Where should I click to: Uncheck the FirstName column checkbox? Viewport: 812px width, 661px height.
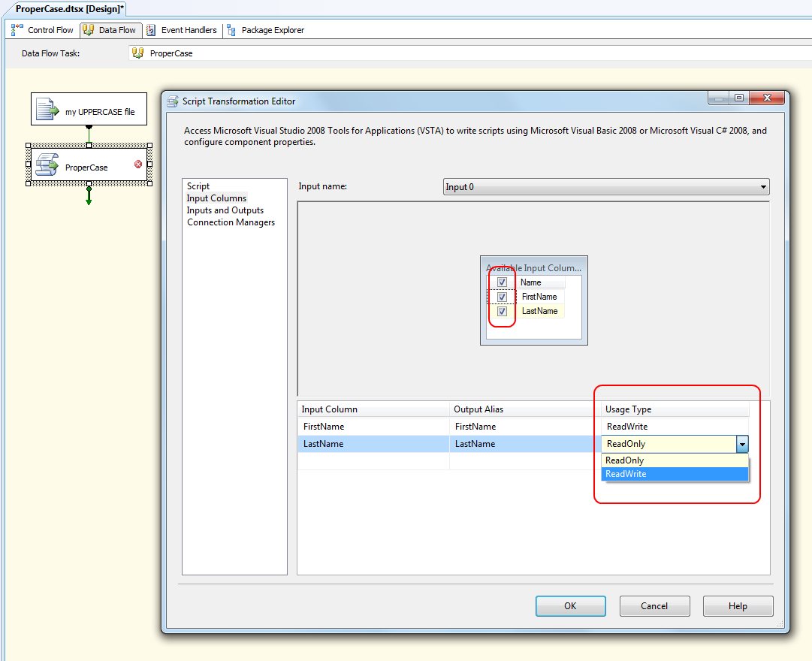coord(502,297)
